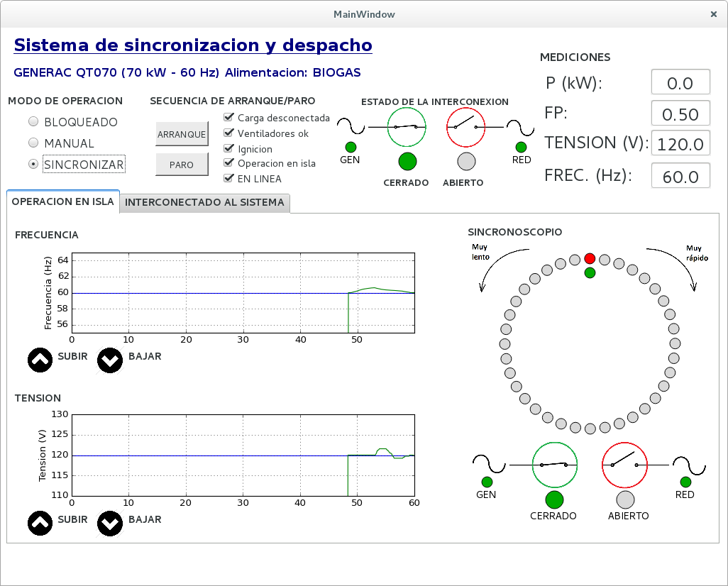Click the closed breaker icon in ESTADO DE LA INTERCONEXION
Viewport: 728px width, 586px height.
407,127
